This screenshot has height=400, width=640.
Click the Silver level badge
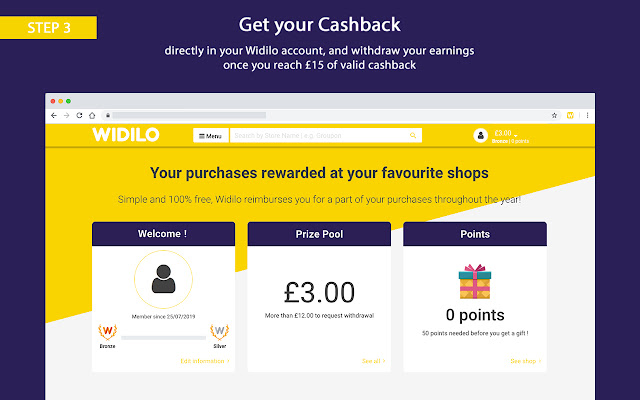(220, 332)
